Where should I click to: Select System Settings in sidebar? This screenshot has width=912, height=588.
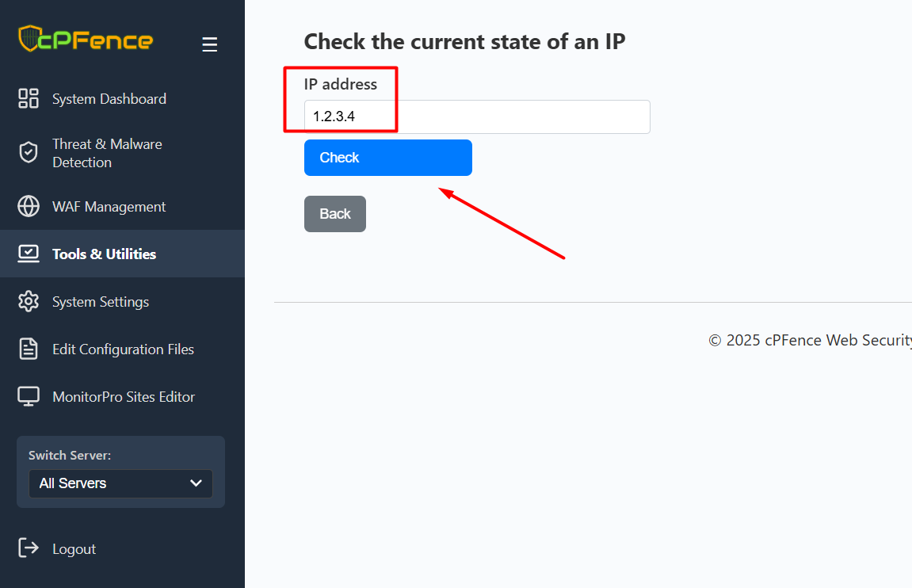coord(101,302)
